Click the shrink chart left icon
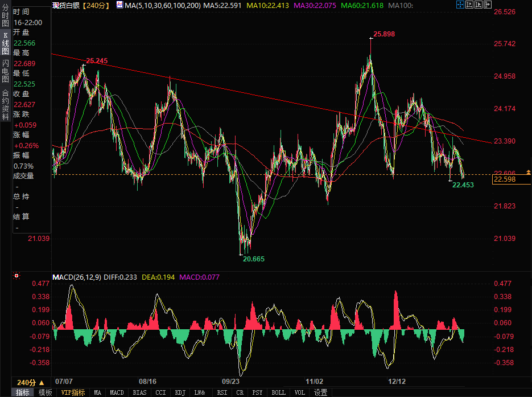This screenshot has width=532, height=397. (x=469, y=5)
